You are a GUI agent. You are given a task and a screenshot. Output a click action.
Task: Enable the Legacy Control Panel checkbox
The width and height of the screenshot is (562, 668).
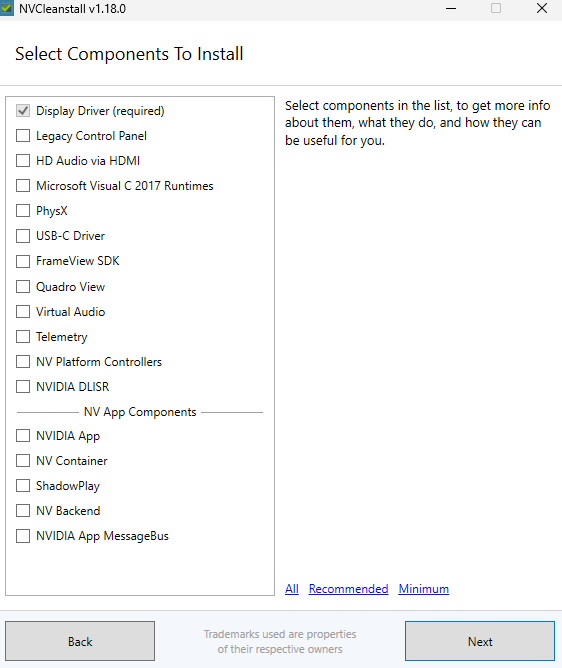(x=23, y=135)
